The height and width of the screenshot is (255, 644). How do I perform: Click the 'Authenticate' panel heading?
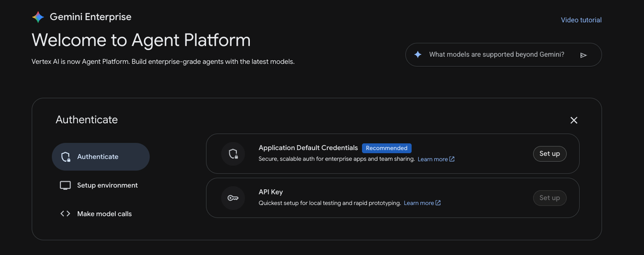click(x=87, y=120)
